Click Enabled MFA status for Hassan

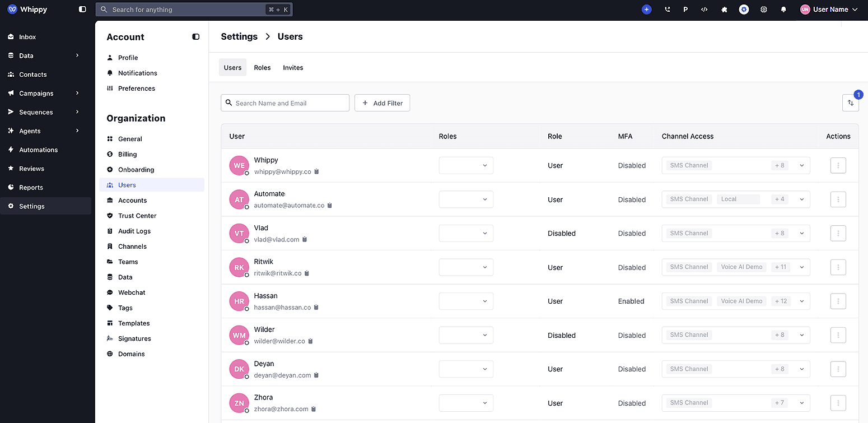click(x=631, y=301)
